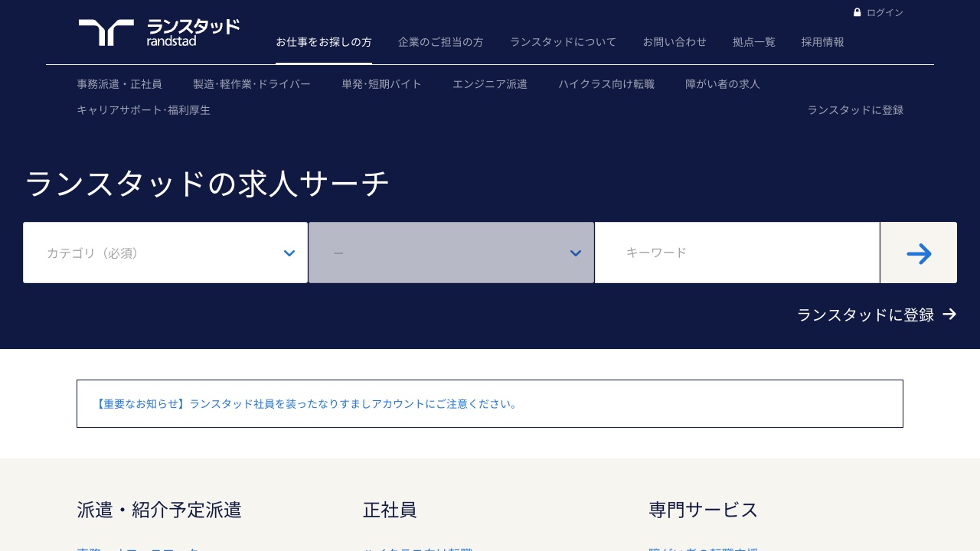This screenshot has width=980, height=551.
Task: Open the 重要なお知らせ notice link
Action: coord(306,403)
